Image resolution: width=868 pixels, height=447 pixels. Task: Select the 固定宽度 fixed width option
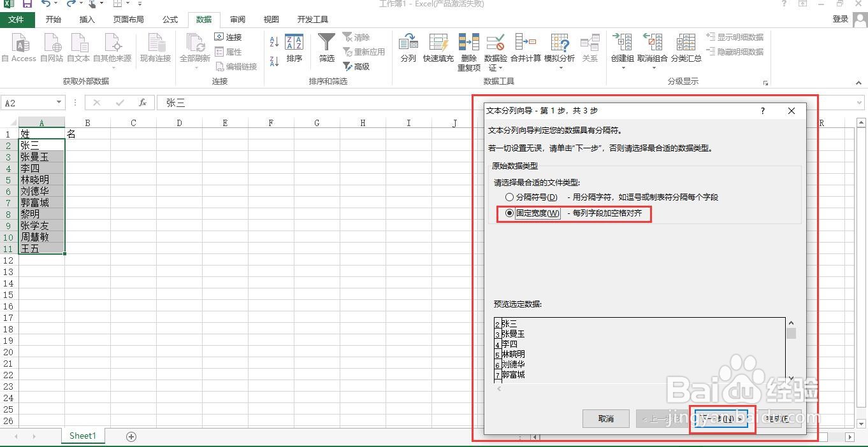[509, 214]
